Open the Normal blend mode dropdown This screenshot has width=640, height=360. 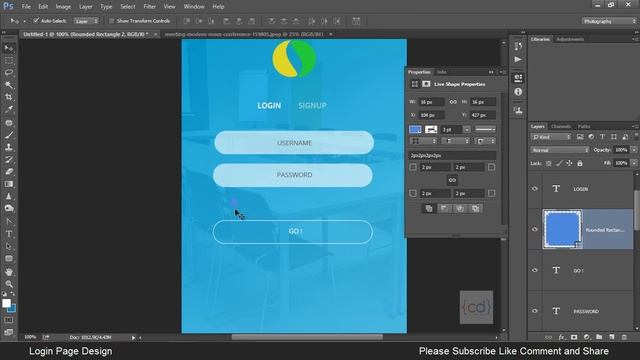(x=560, y=150)
